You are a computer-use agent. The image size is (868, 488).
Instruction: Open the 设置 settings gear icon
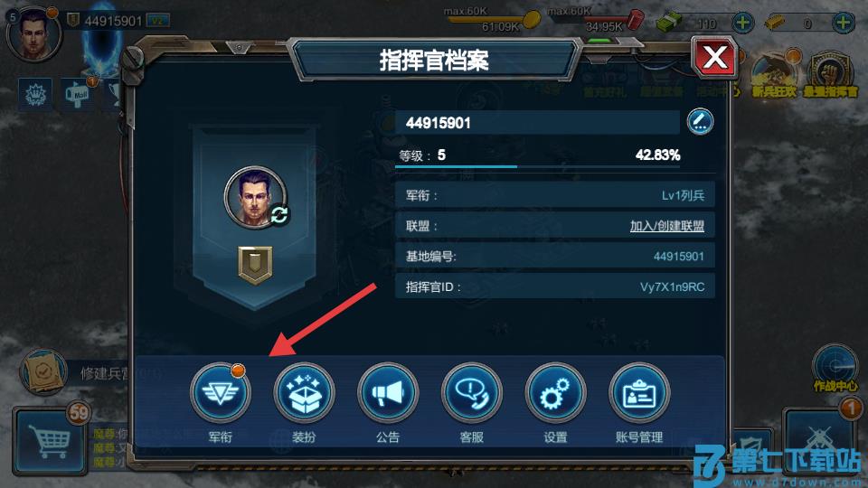(x=555, y=393)
